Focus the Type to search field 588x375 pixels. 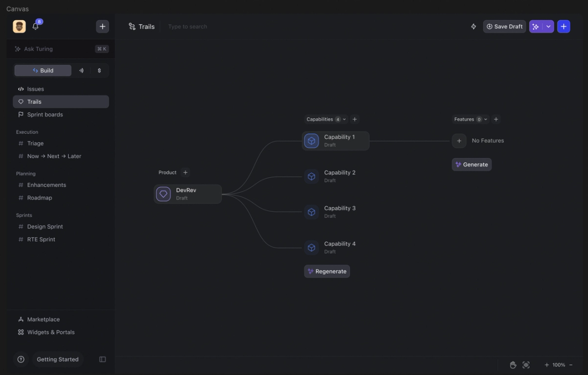click(187, 27)
